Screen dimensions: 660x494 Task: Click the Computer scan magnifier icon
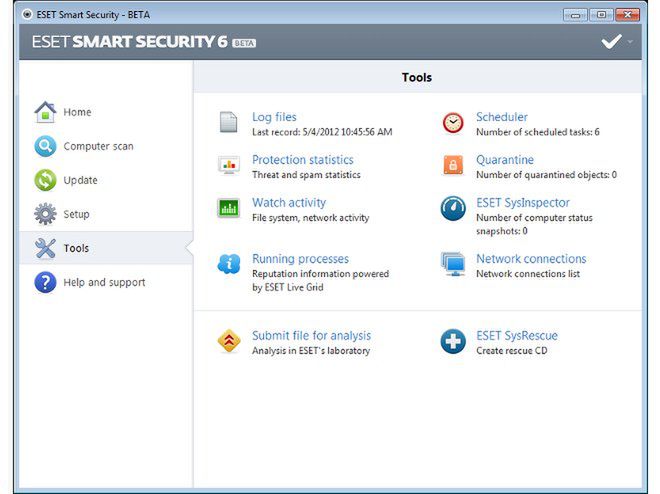[x=45, y=146]
